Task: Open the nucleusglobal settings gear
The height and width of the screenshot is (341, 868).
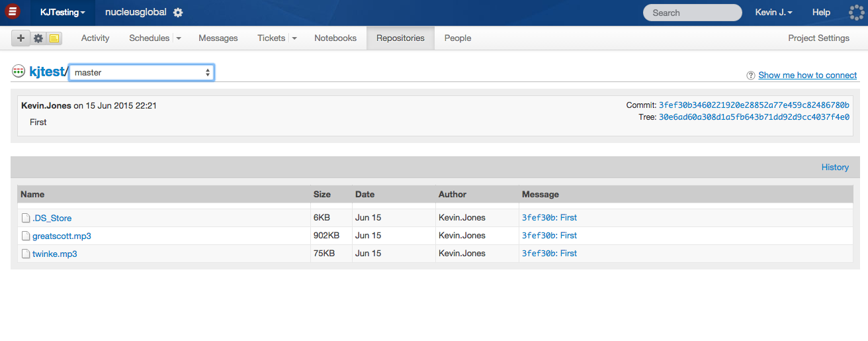Action: tap(178, 13)
